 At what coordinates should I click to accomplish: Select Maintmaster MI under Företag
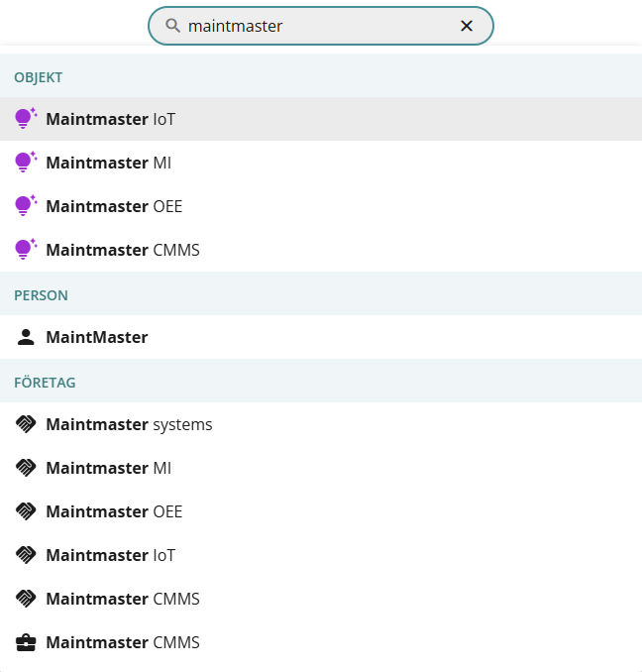pyautogui.click(x=321, y=468)
